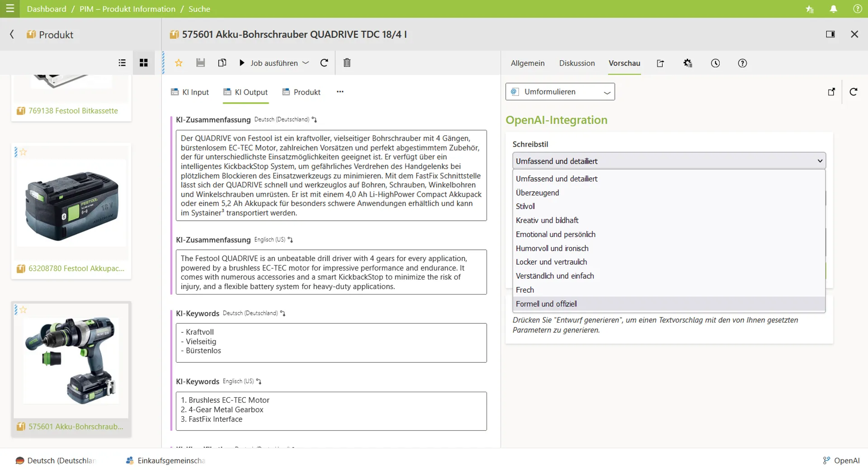The width and height of the screenshot is (868, 470).
Task: Click translate icon next to German KI-Keywords
Action: [x=283, y=313]
